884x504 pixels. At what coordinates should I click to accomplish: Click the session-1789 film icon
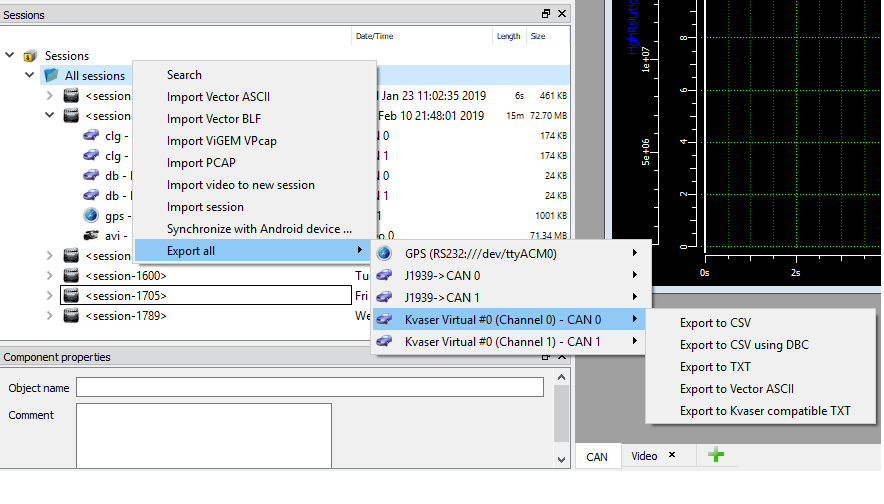71,316
